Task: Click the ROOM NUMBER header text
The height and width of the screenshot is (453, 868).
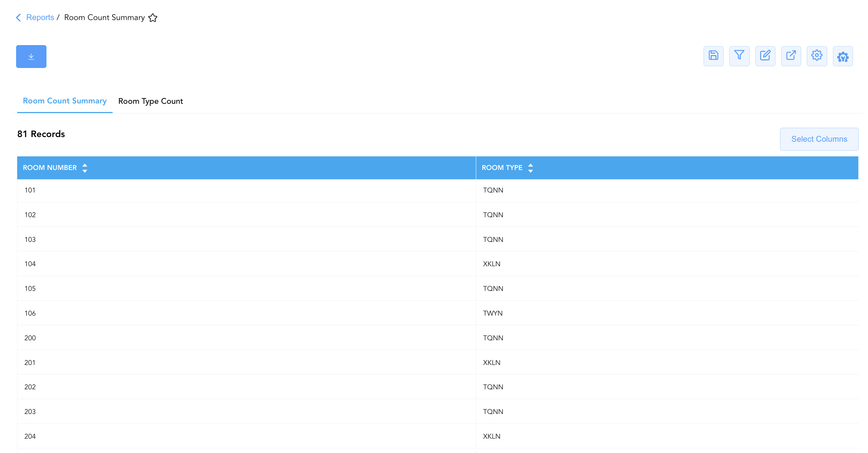Action: (50, 168)
